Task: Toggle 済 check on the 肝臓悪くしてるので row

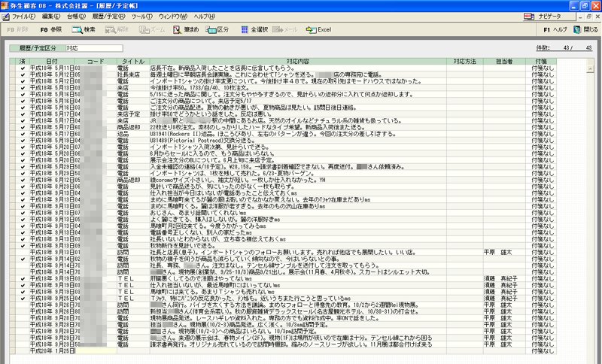Action: (23, 279)
